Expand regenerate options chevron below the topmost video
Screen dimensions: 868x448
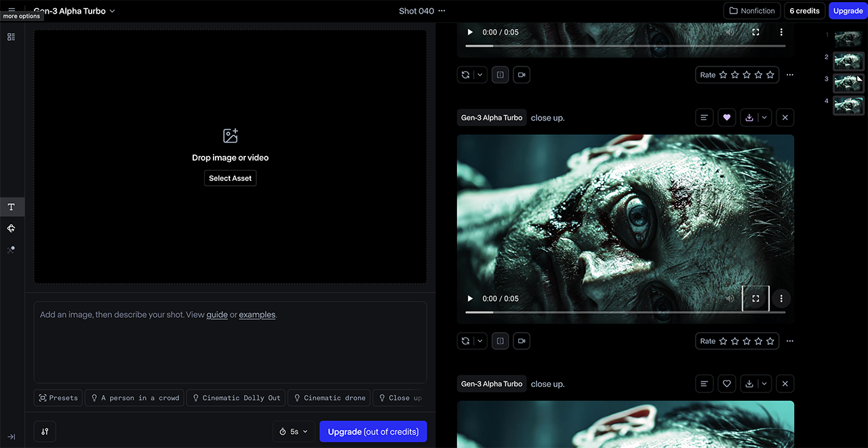[480, 75]
